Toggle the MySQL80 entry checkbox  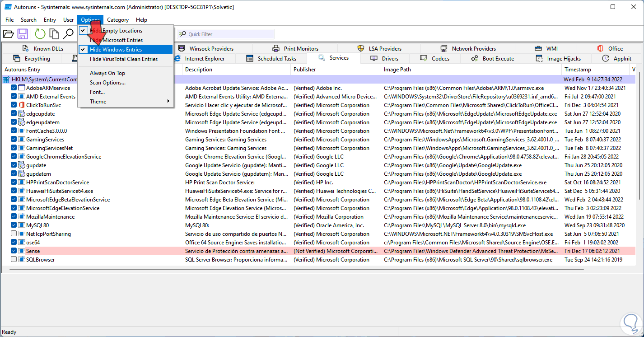coord(14,225)
